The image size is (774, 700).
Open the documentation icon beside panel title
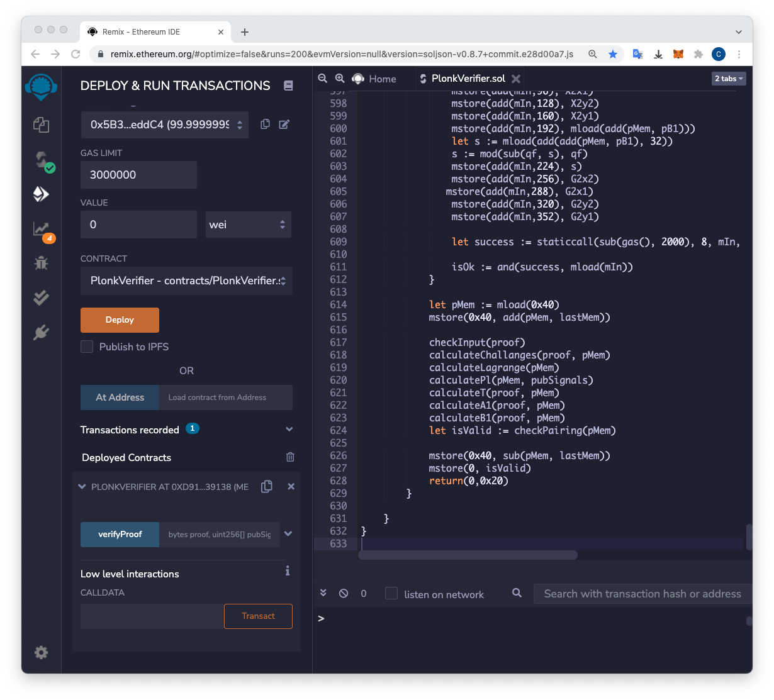click(x=288, y=86)
